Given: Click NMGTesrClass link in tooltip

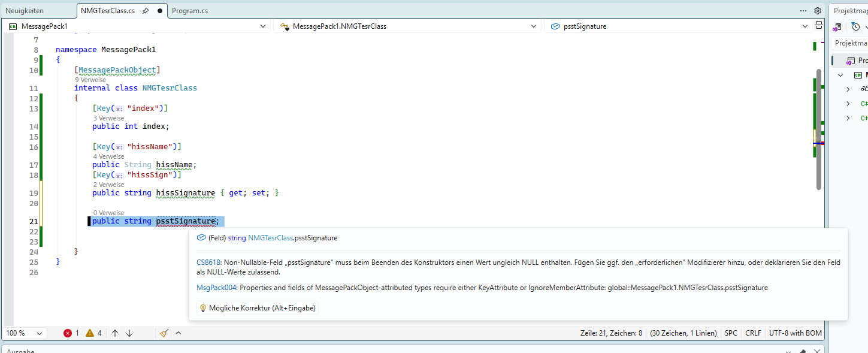Looking at the screenshot, I should pyautogui.click(x=270, y=238).
